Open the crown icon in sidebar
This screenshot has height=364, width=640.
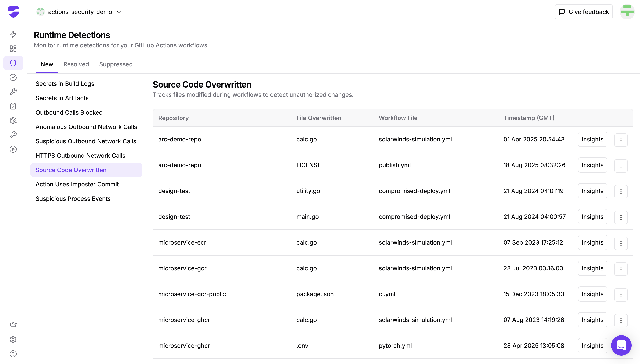[13, 325]
